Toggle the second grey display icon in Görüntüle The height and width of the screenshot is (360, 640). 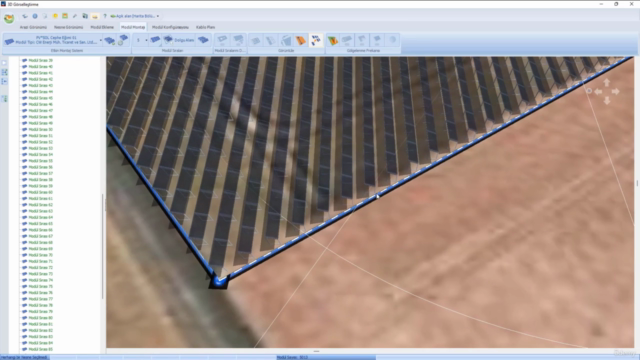pyautogui.click(x=271, y=40)
